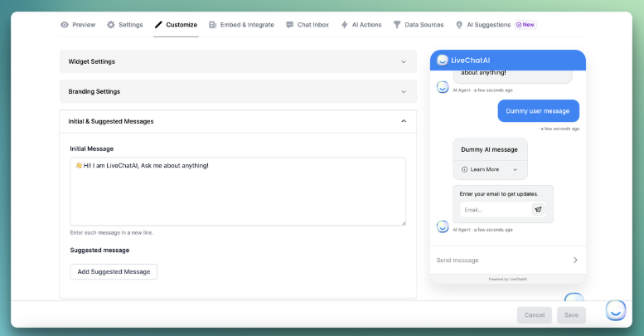The height and width of the screenshot is (336, 644).
Task: Click the New badge next to AI Suggestions
Action: 525,25
